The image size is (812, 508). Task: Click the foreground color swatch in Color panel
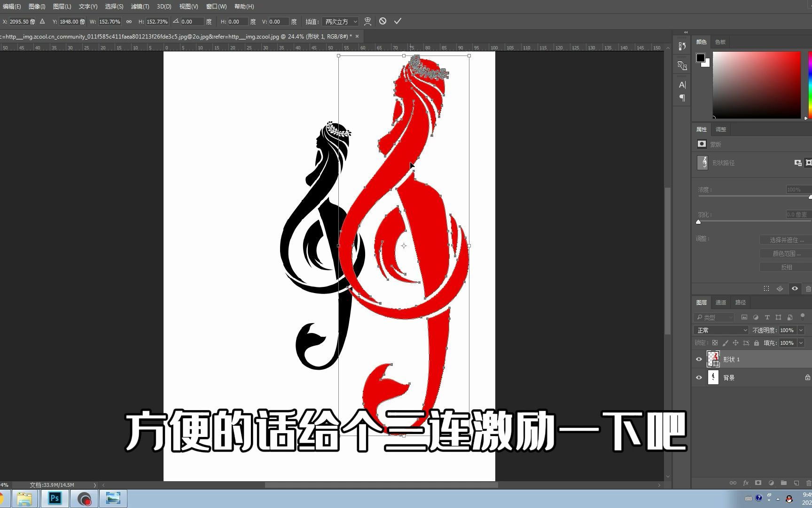pos(702,57)
